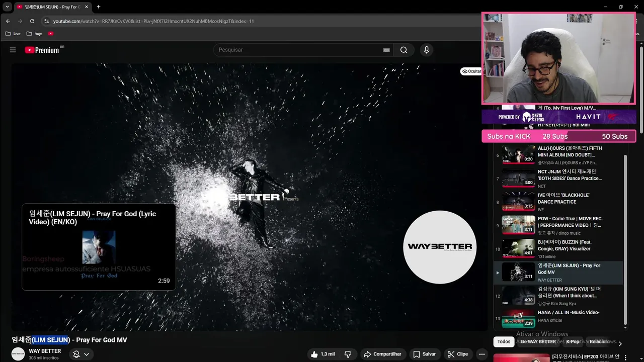The width and height of the screenshot is (644, 362).
Task: Go to YouTube Premium home logo
Action: tap(42, 50)
